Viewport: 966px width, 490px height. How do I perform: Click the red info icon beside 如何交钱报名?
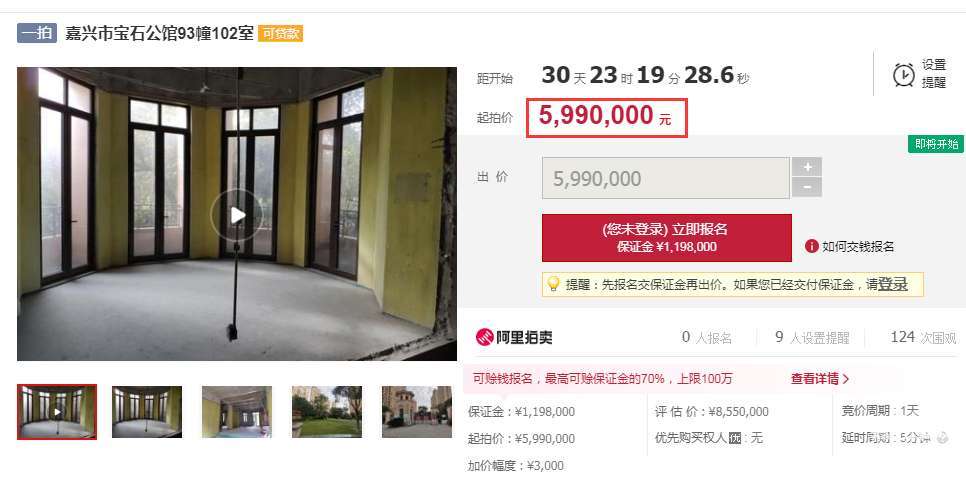[x=811, y=246]
